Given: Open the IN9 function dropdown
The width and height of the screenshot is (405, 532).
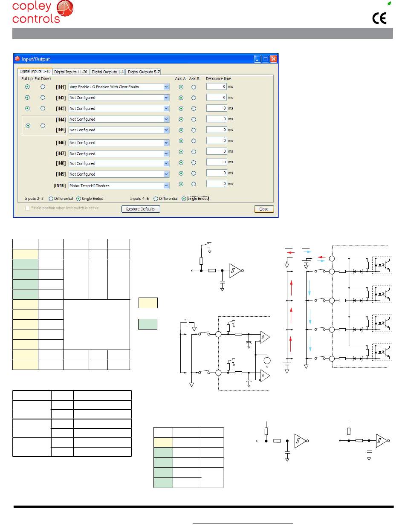Looking at the screenshot, I should (166, 174).
